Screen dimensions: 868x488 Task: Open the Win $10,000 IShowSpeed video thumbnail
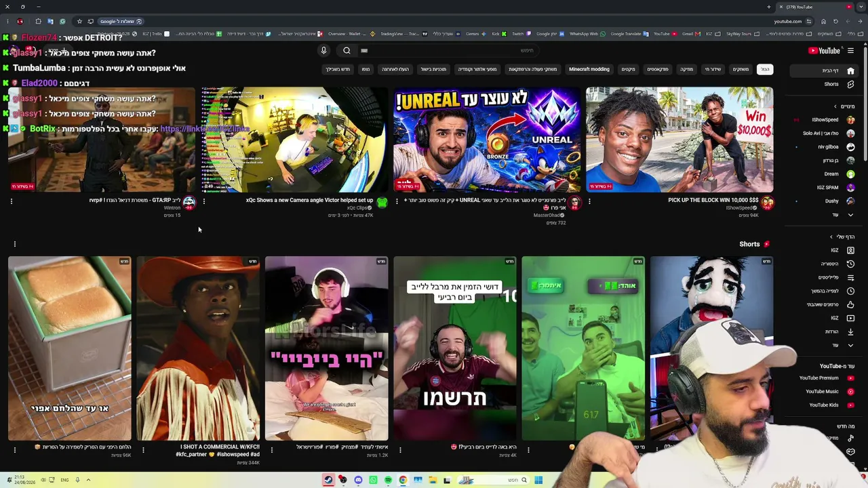click(x=679, y=140)
